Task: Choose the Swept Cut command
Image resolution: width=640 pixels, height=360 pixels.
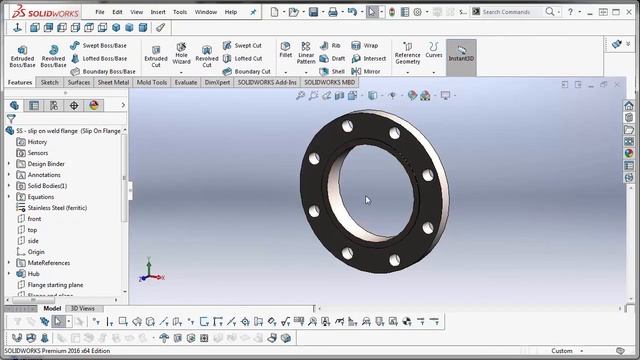Action: point(242,45)
